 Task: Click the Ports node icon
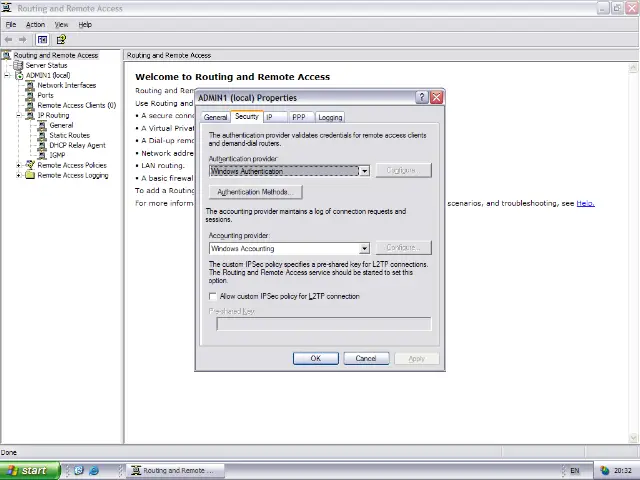pos(30,96)
